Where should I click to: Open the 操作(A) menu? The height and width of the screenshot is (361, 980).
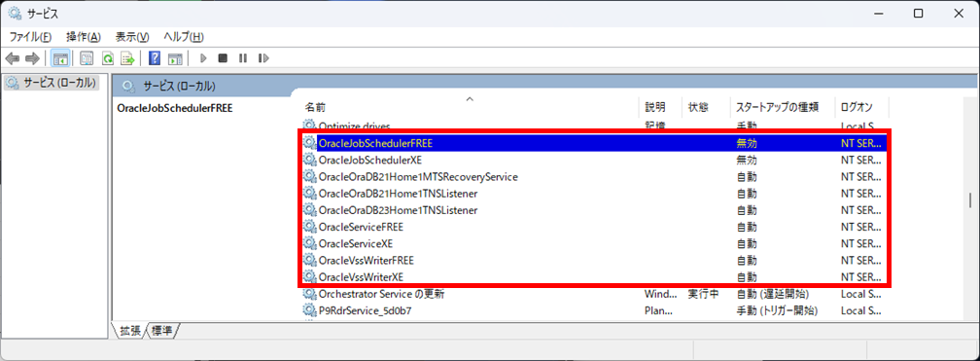[x=84, y=37]
